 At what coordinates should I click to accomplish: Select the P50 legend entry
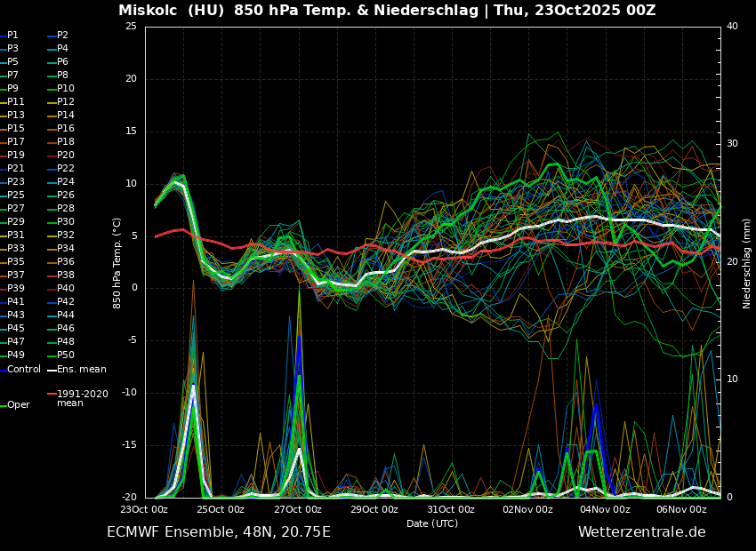[66, 355]
